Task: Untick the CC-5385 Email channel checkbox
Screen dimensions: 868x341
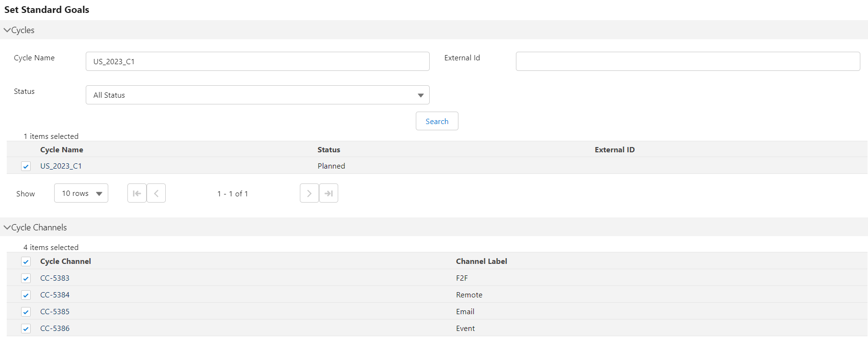Action: (26, 312)
